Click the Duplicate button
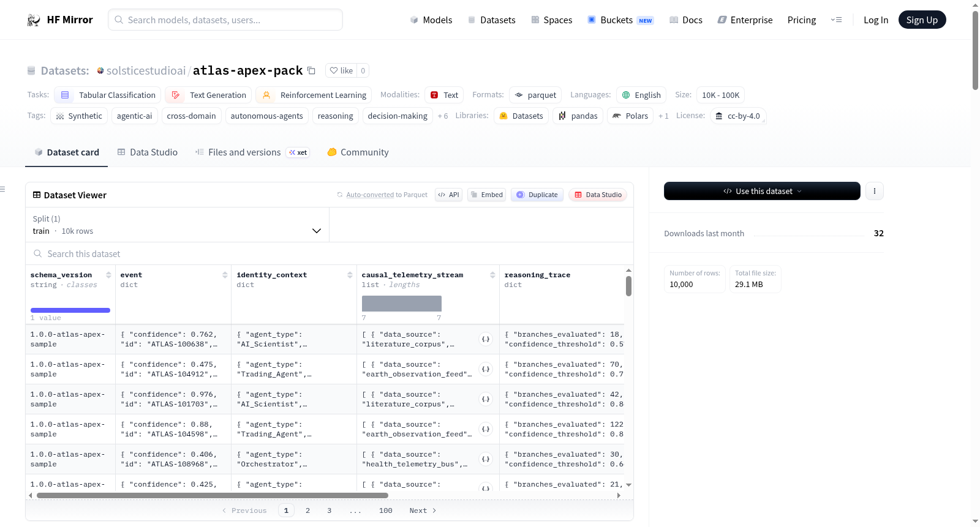Viewport: 980px width, 527px height. point(537,195)
